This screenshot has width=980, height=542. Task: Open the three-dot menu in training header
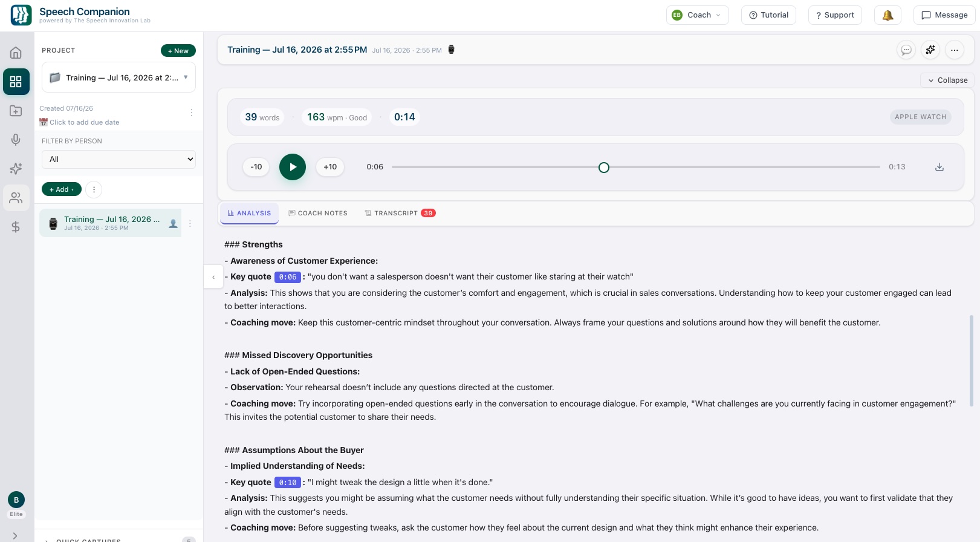(954, 50)
